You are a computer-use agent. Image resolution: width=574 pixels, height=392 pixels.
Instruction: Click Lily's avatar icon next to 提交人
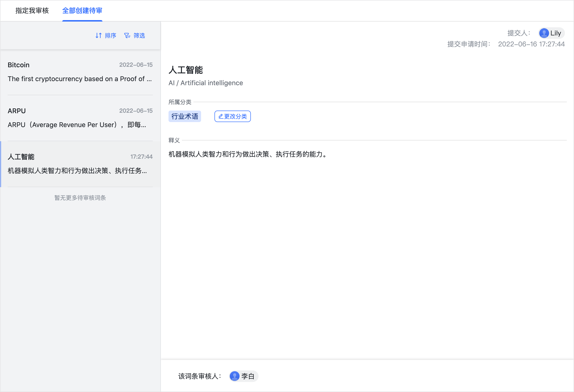pos(544,33)
